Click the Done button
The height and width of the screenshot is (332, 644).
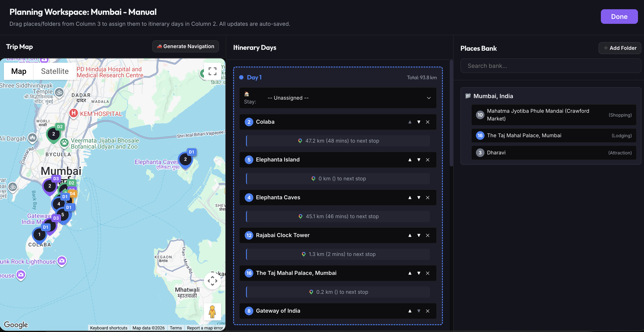tap(619, 17)
